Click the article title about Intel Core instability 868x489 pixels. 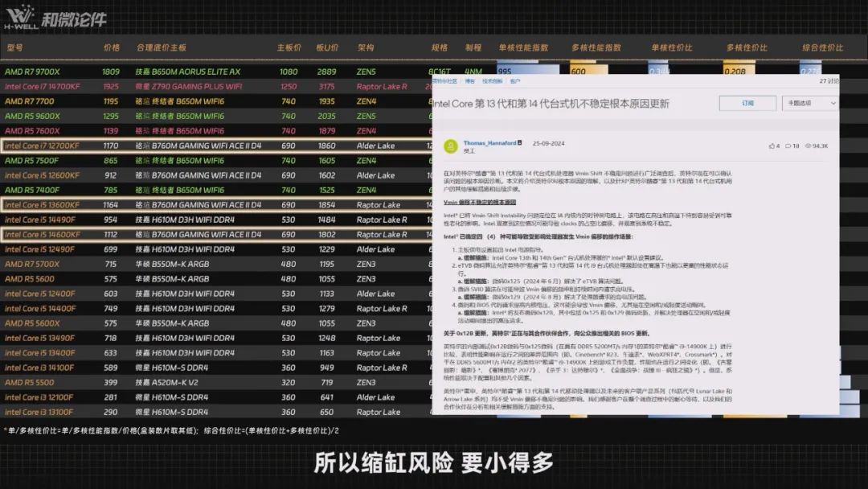click(551, 104)
